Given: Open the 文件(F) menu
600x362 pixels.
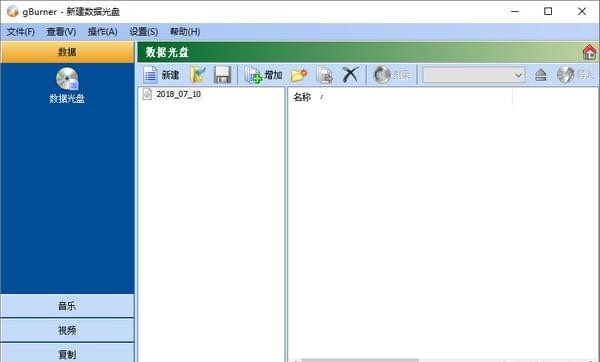Looking at the screenshot, I should coord(21,32).
